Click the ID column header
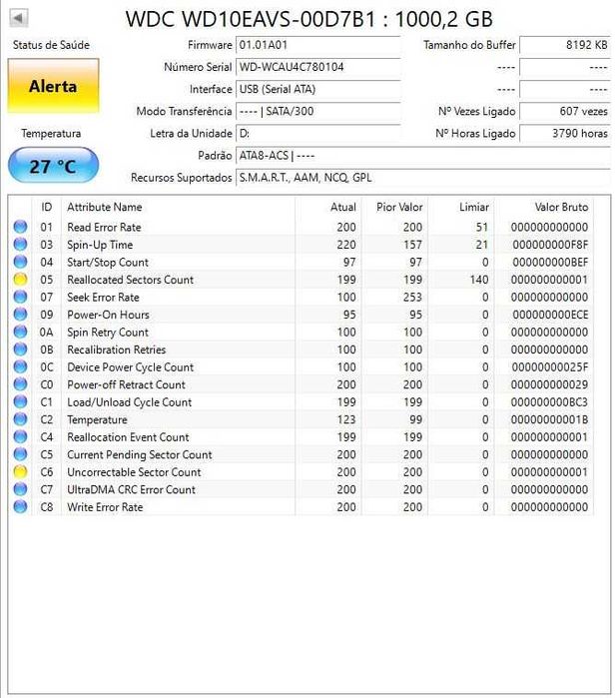 pos(46,207)
